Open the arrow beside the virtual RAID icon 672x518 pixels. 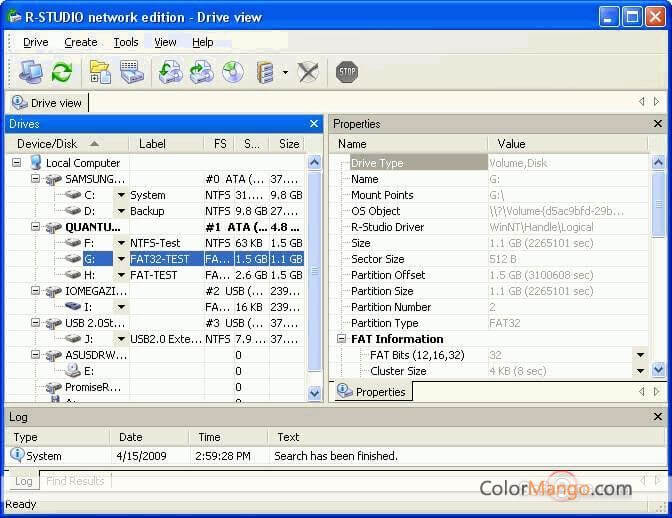285,73
